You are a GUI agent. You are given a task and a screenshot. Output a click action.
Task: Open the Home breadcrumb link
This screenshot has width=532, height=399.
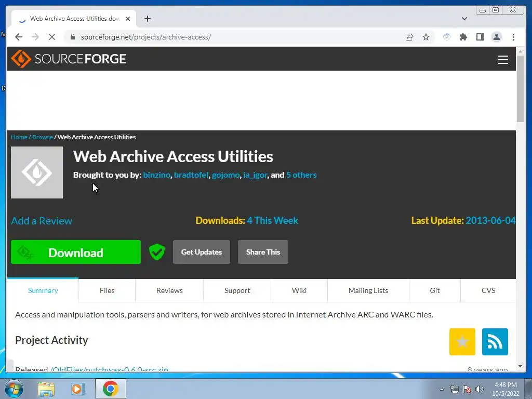[19, 137]
